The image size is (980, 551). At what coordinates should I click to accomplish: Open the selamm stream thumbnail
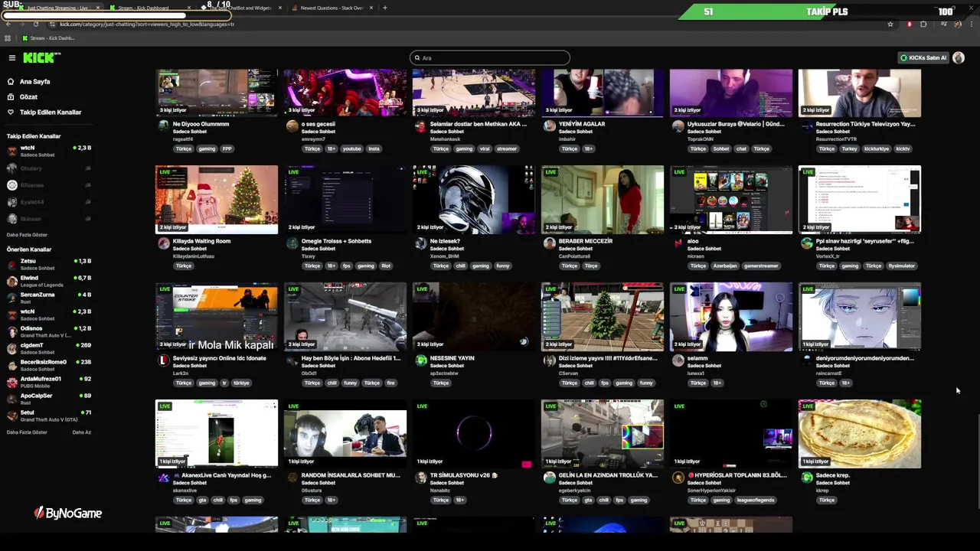(731, 316)
